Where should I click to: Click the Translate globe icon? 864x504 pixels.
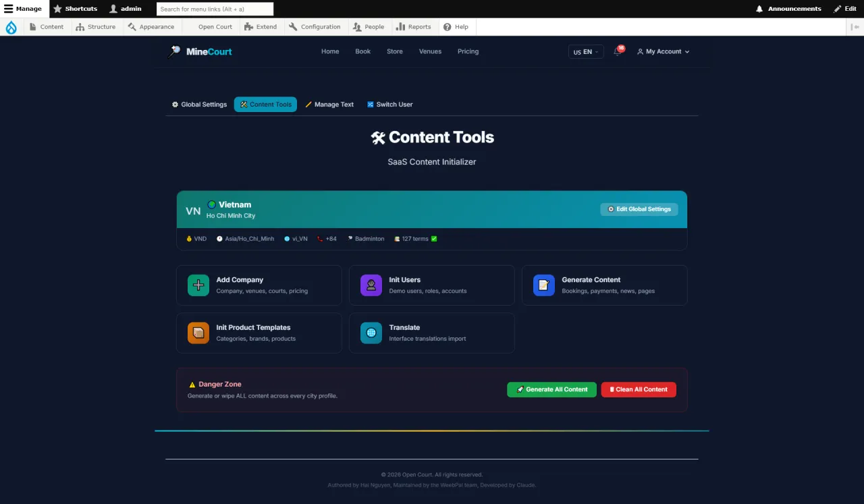(371, 333)
